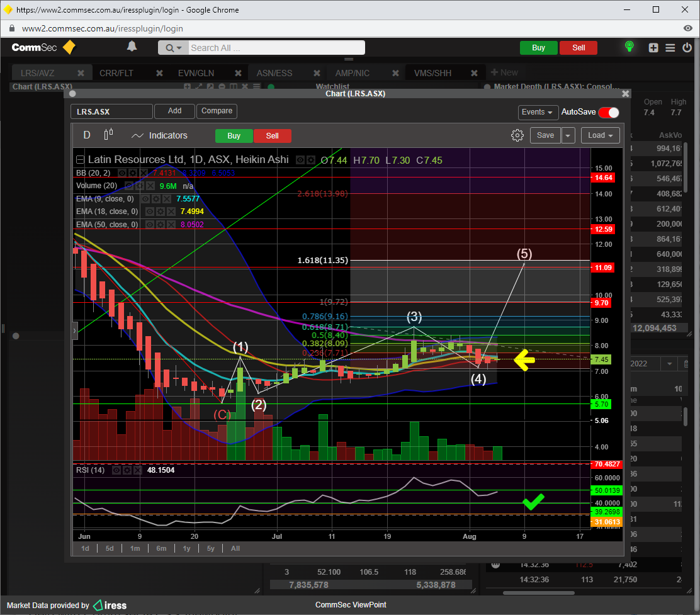
Task: Open EMA (9, close, 0) settings gear
Action: click(156, 199)
